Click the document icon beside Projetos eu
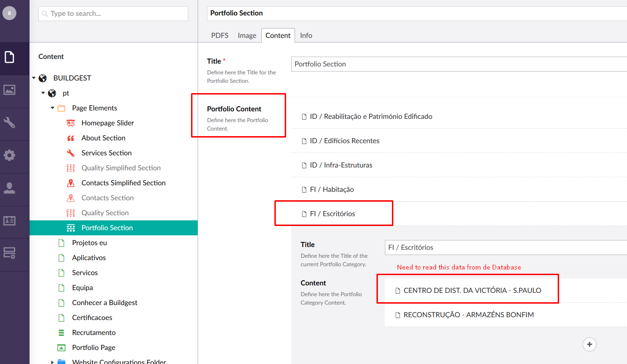Screen dimensions: 627x364 point(61,243)
